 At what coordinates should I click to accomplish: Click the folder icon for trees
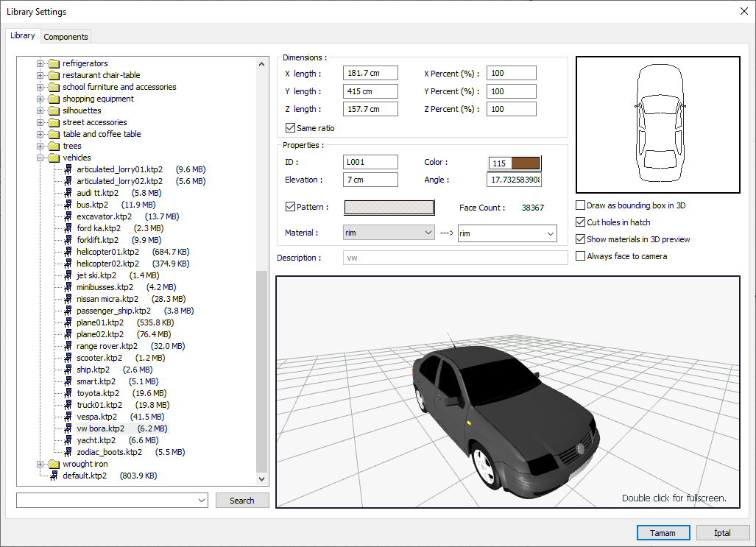[54, 146]
